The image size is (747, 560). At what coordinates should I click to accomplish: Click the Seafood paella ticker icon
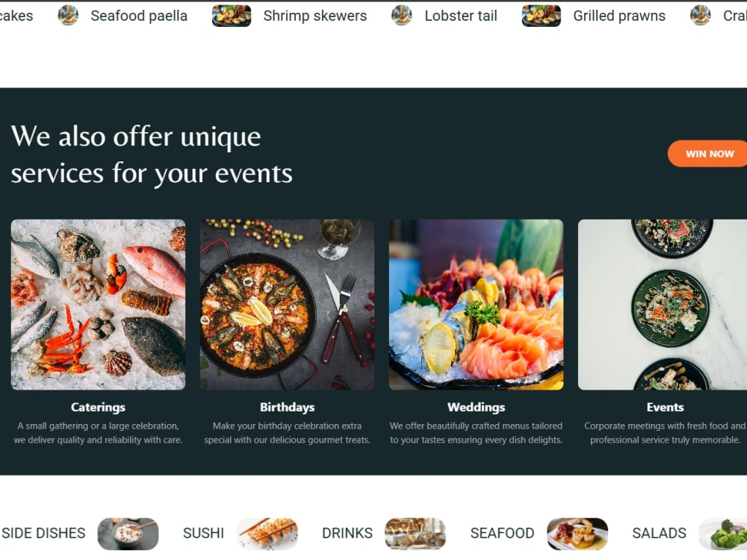click(x=68, y=15)
